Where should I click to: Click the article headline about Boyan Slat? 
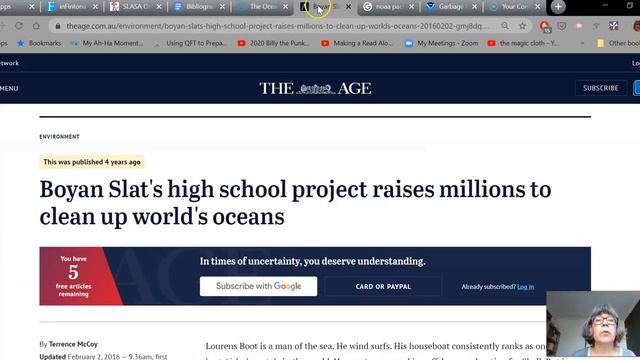point(296,202)
